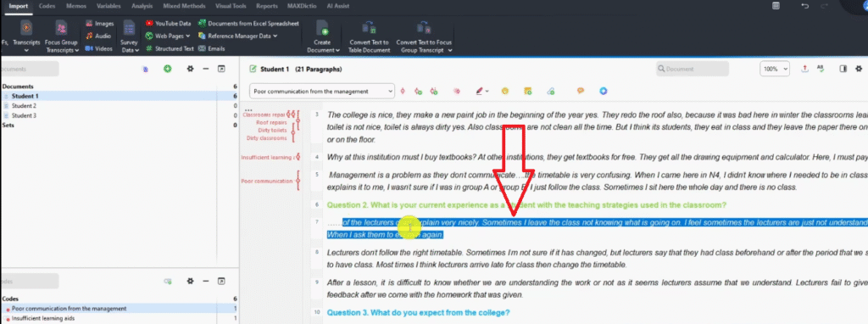Screen dimensions: 868x324
Task: Import Emails
Action: click(211, 48)
